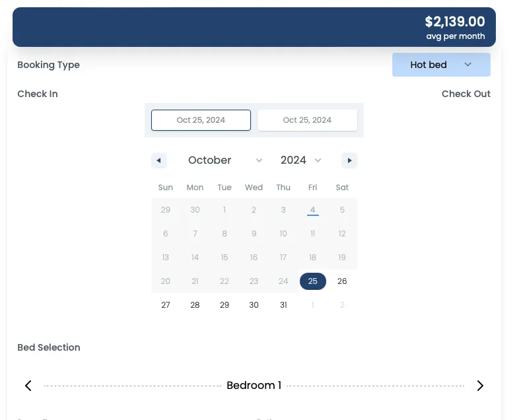The height and width of the screenshot is (420, 521).
Task: Expand the October month dropdown
Action: click(x=225, y=160)
